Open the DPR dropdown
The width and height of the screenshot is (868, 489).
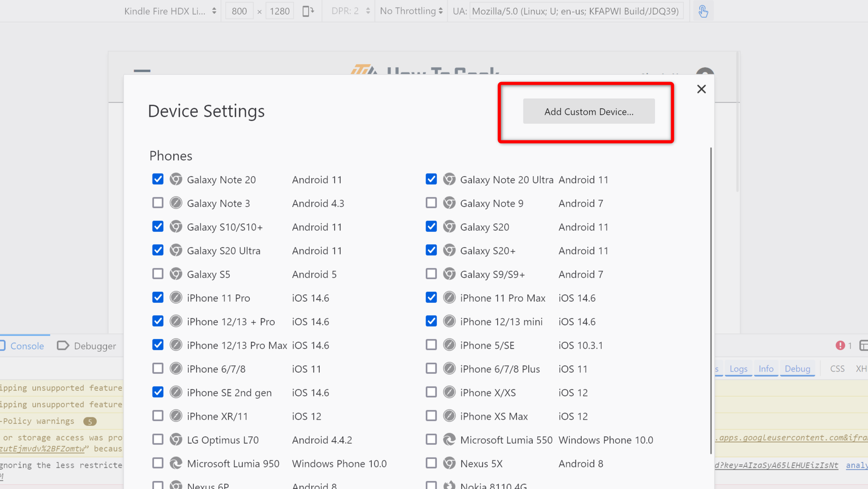(348, 11)
